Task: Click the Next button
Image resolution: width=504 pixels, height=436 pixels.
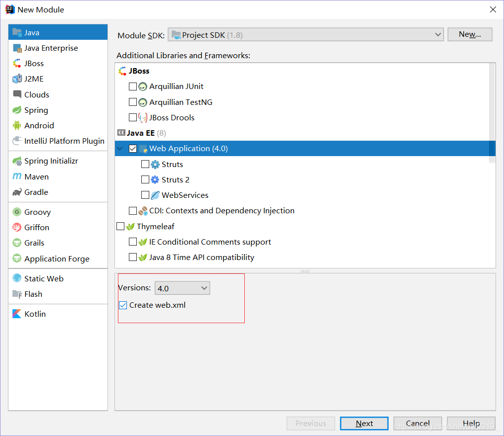Action: coord(364,424)
